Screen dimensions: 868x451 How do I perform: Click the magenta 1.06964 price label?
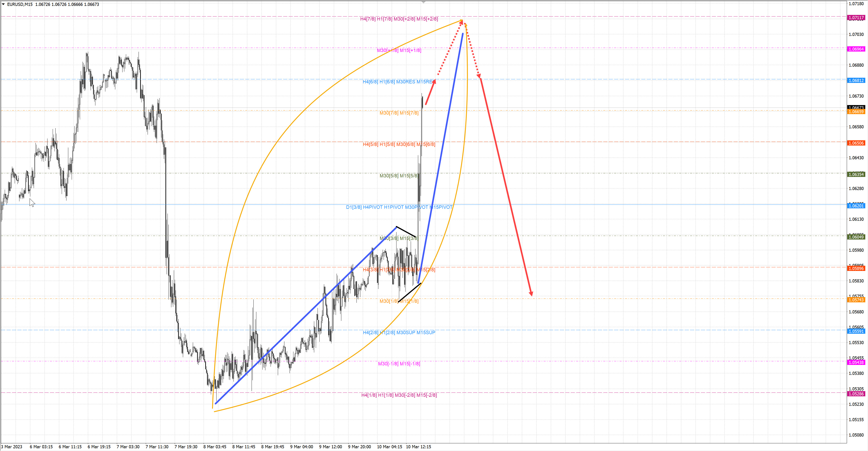tap(856, 49)
